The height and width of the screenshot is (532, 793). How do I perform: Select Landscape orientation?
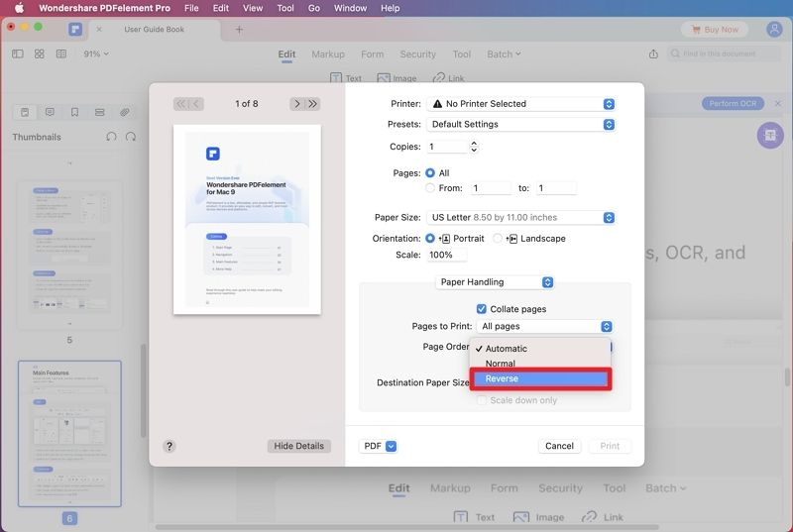point(498,238)
